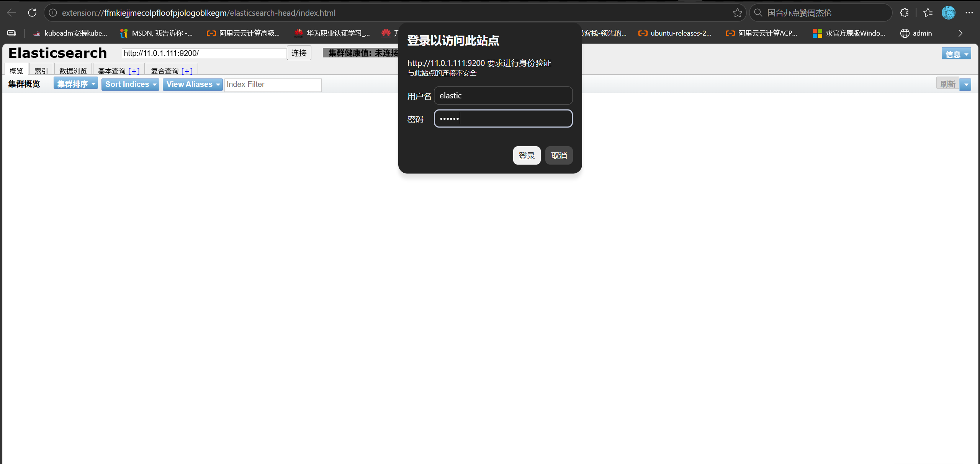The width and height of the screenshot is (980, 464).
Task: Open the browser extensions puzzle icon
Action: click(904, 13)
